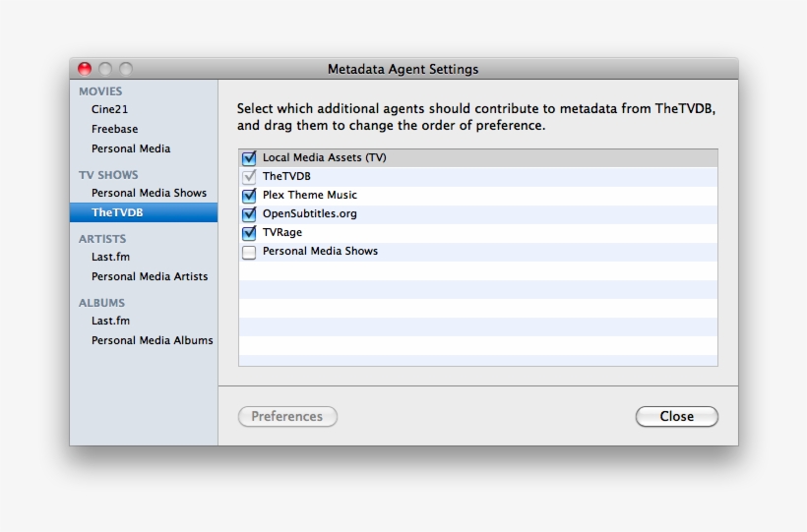
Task: Select TheTVDB in the TV Shows section
Action: pos(117,212)
